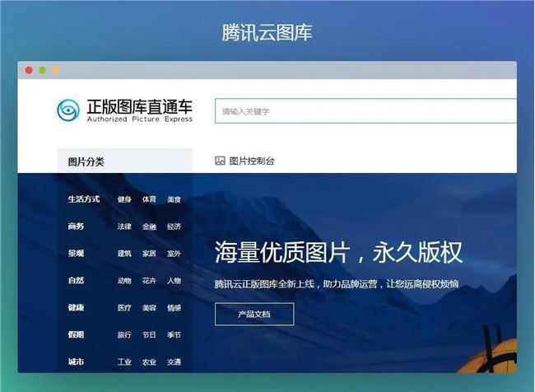
Task: Open the 金融 subcategory
Action: [149, 226]
